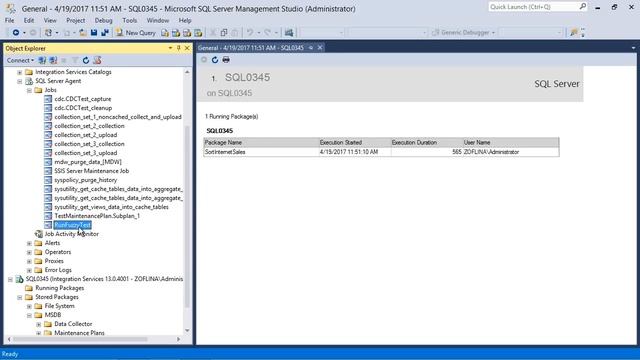Collapse the Jobs folder

click(x=29, y=90)
